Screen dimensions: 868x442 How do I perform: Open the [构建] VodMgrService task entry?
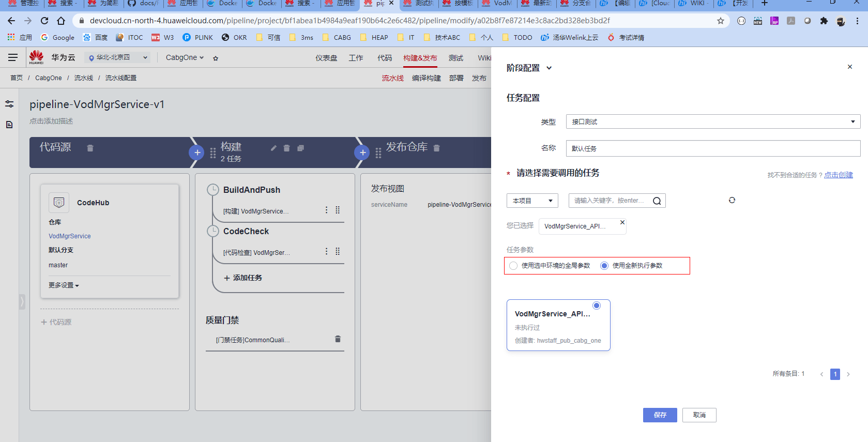tap(256, 211)
